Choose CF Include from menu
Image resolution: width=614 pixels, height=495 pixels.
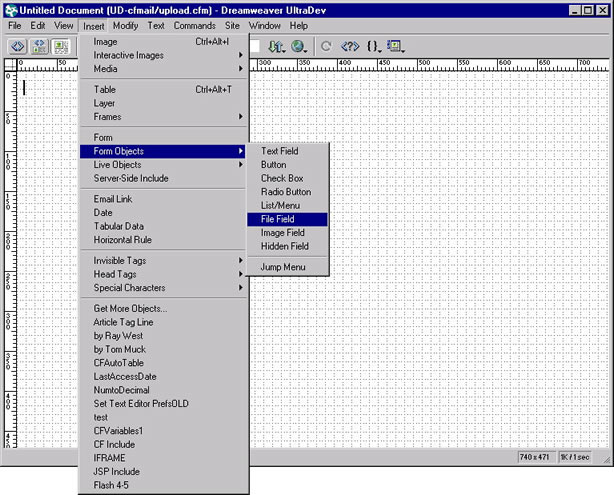click(x=163, y=444)
